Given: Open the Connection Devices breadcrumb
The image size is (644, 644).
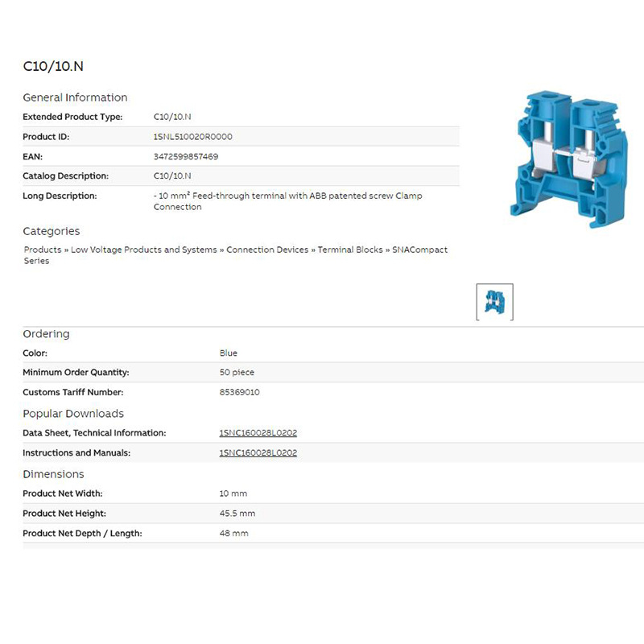Looking at the screenshot, I should pyautogui.click(x=267, y=250).
